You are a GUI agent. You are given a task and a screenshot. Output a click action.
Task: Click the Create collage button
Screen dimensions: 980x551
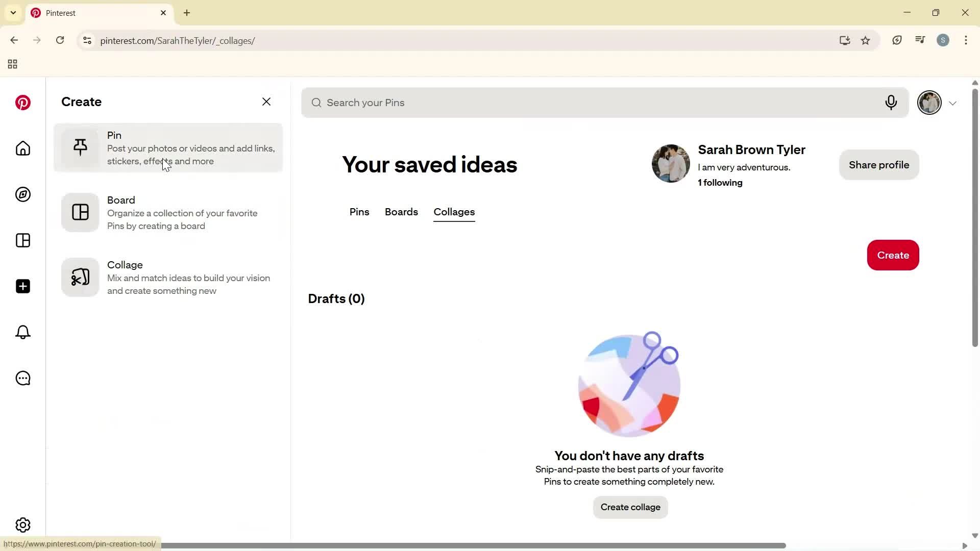coord(630,507)
